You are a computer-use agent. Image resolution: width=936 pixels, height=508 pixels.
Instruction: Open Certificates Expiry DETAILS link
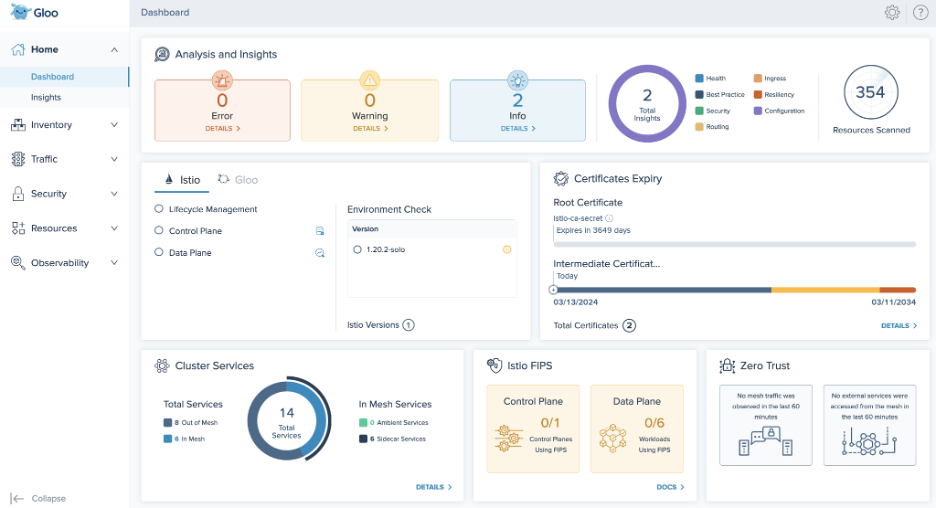click(899, 325)
